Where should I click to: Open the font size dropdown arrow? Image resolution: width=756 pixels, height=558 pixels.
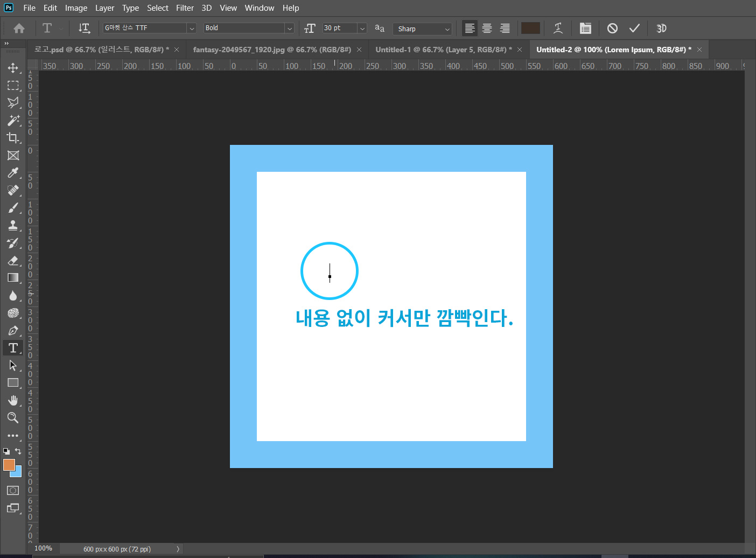[362, 28]
